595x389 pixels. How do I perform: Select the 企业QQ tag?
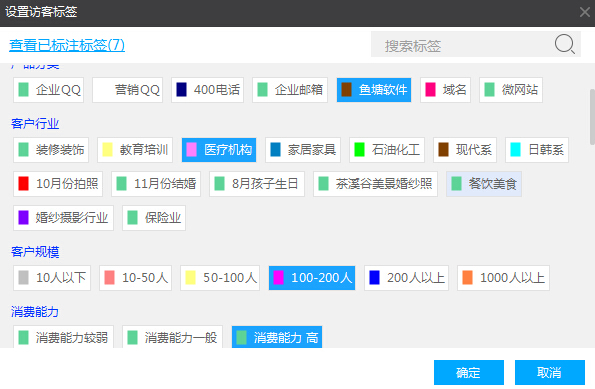click(x=49, y=90)
